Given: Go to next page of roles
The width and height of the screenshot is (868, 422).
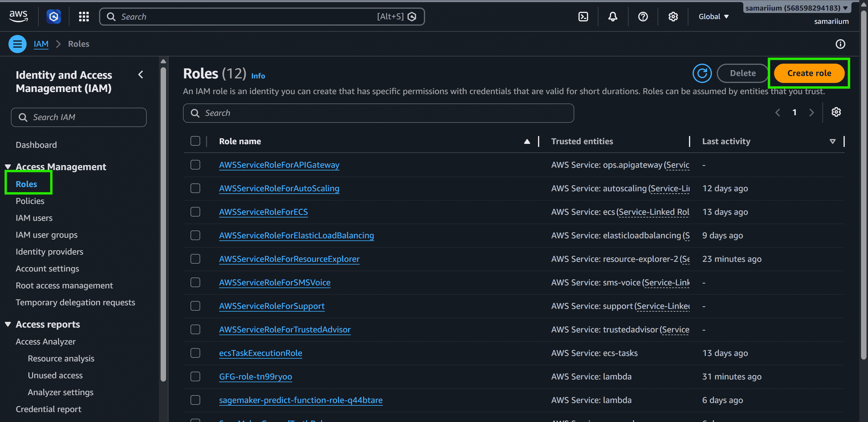Looking at the screenshot, I should coord(812,113).
